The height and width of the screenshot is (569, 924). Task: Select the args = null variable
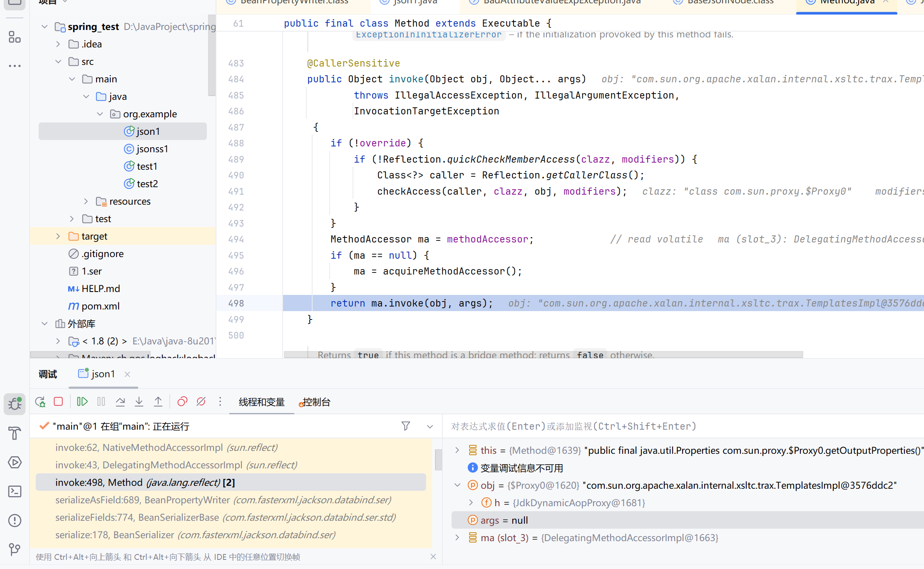(x=688, y=520)
